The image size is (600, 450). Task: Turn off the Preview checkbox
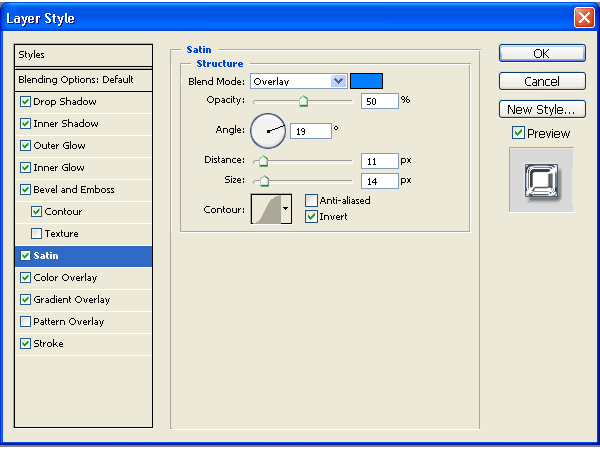click(518, 133)
